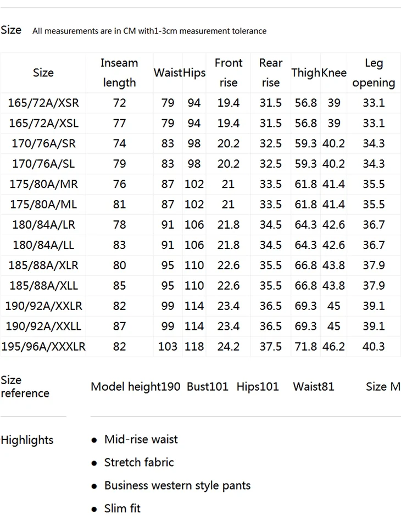Click the Stretch fabric bullet item
Image resolution: width=401 pixels, height=532 pixels.
click(139, 462)
